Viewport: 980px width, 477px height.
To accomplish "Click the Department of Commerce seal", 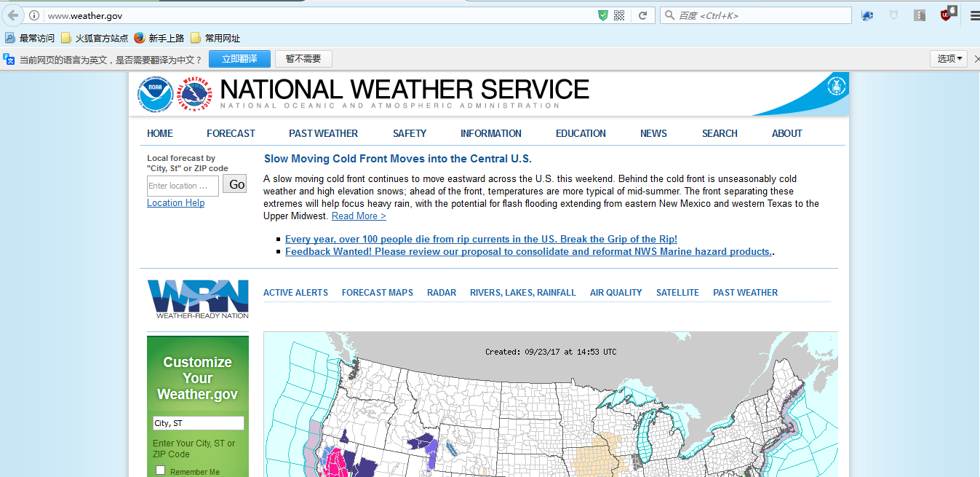I will (837, 86).
